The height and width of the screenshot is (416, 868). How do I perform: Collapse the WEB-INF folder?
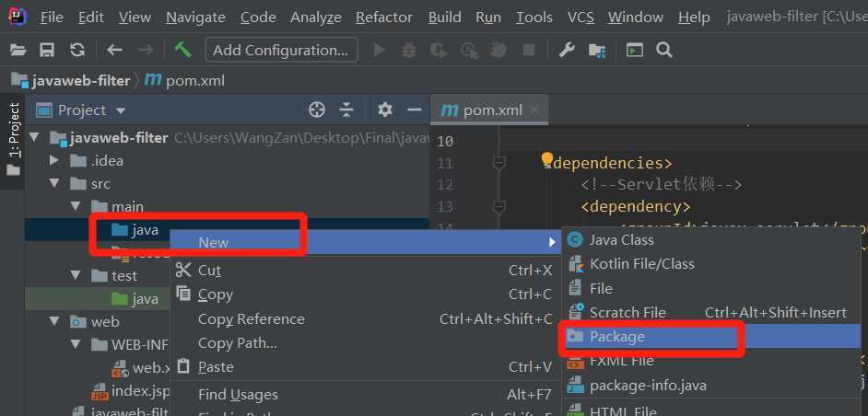pyautogui.click(x=75, y=344)
